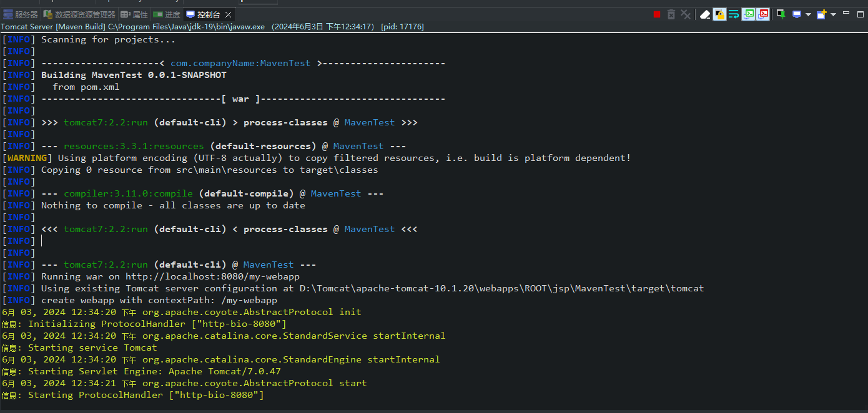868x413 pixels.
Task: Pin the current console
Action: (x=781, y=14)
